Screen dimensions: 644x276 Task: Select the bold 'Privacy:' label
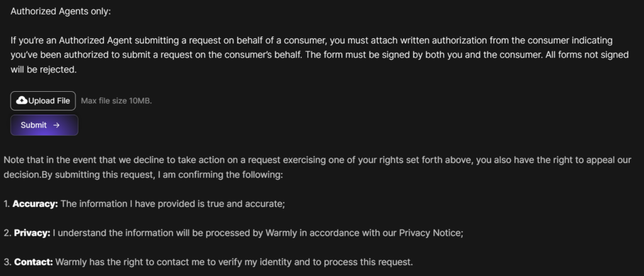click(x=32, y=233)
